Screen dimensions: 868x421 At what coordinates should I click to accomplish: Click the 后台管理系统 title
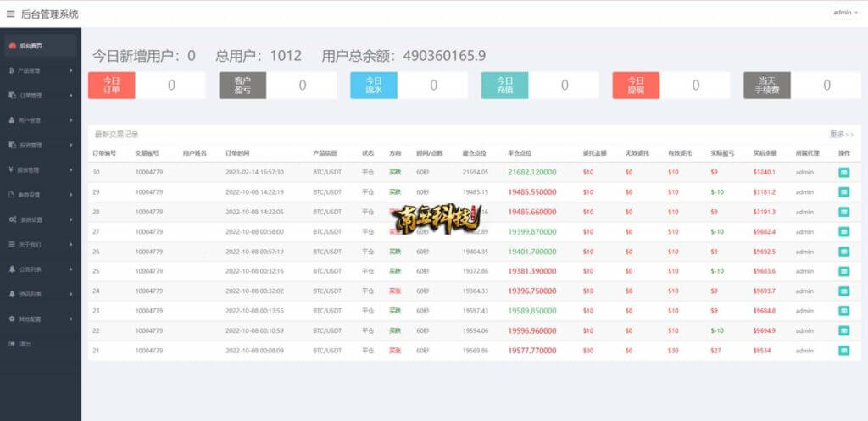click(50, 14)
